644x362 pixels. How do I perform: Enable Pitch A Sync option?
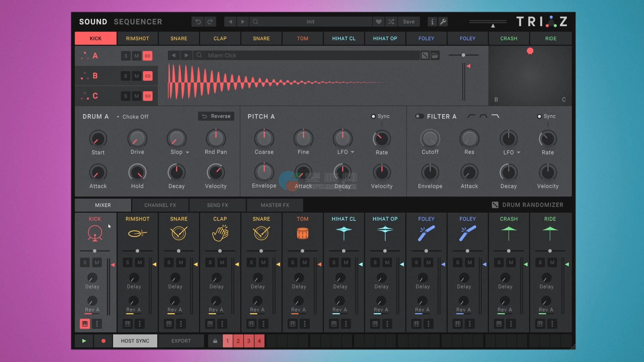click(x=373, y=116)
